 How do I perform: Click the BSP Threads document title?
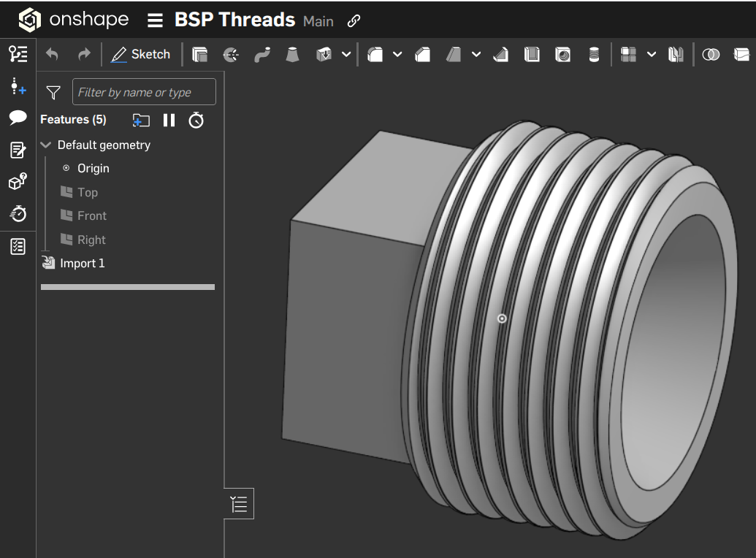pos(234,20)
